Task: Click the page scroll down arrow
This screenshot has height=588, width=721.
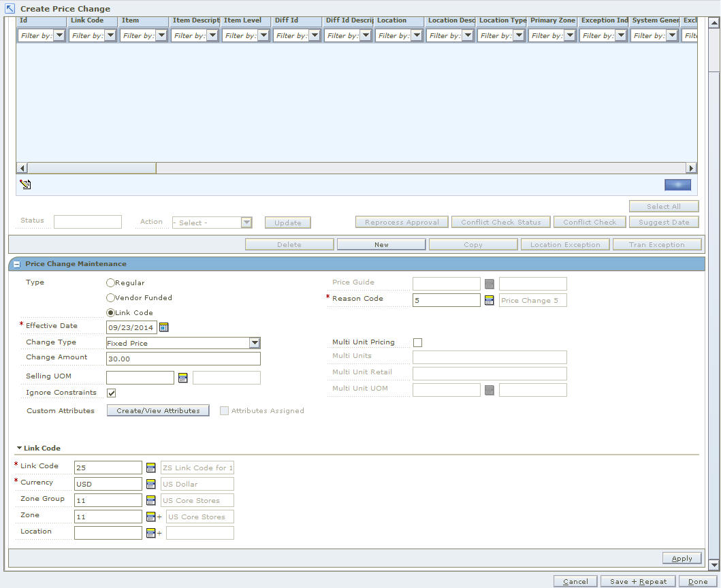Action: tap(714, 565)
